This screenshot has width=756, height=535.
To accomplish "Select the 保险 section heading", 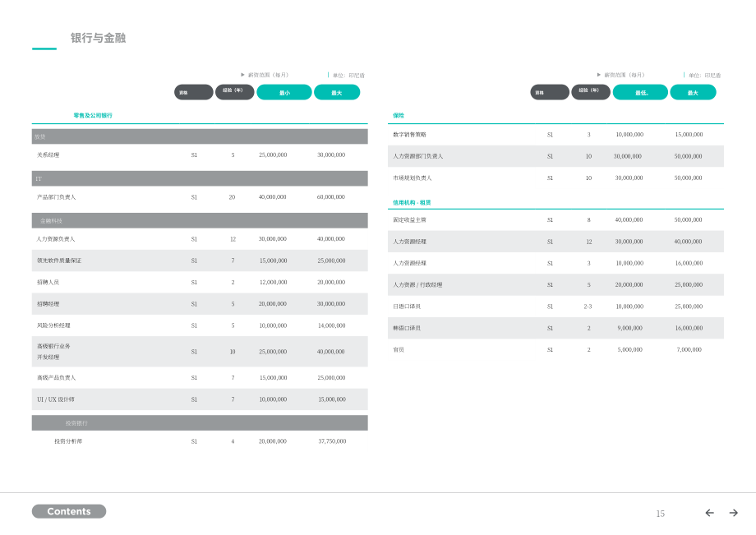I will [x=399, y=116].
